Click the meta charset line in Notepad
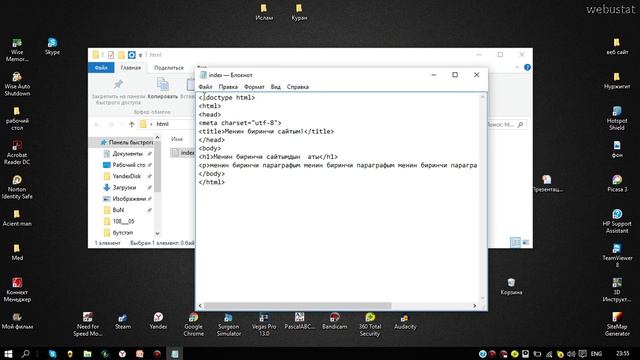The width and height of the screenshot is (640, 360). click(240, 123)
